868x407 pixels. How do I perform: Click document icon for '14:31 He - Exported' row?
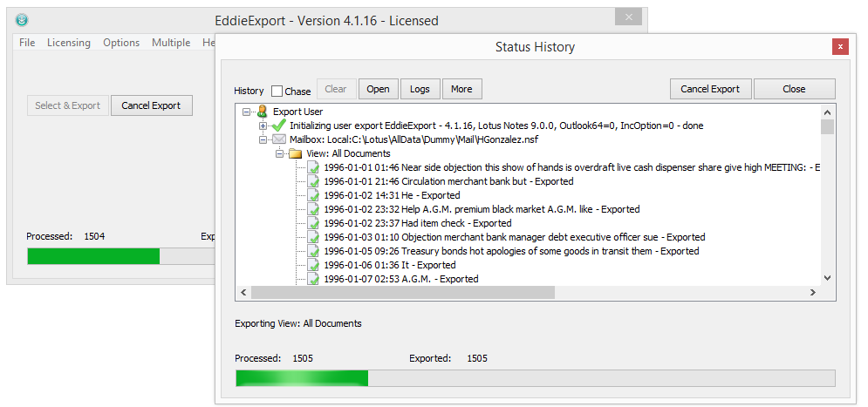point(313,195)
